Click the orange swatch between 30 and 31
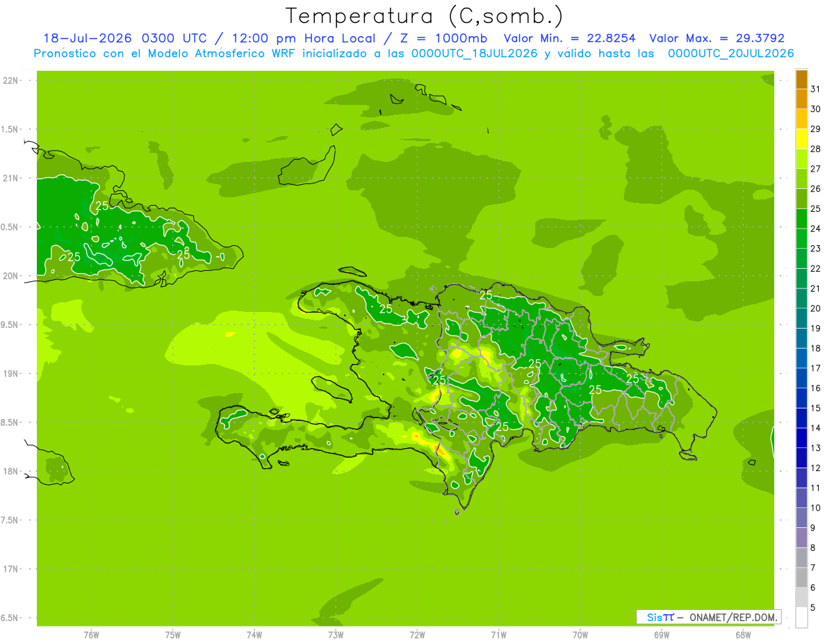This screenshot has width=834, height=644. [x=801, y=99]
